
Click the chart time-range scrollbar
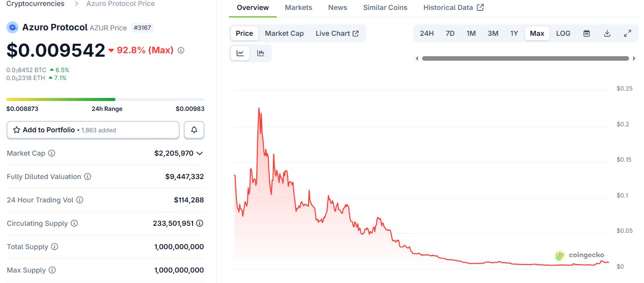tap(525, 59)
